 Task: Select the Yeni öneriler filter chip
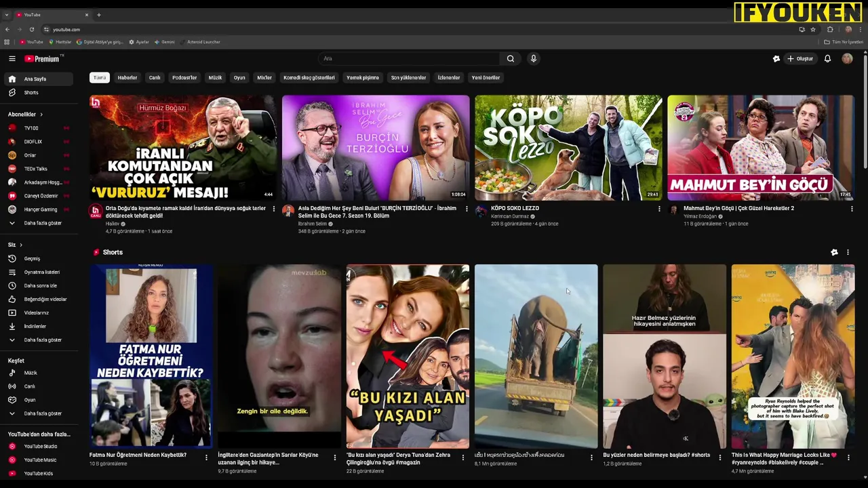(x=486, y=77)
